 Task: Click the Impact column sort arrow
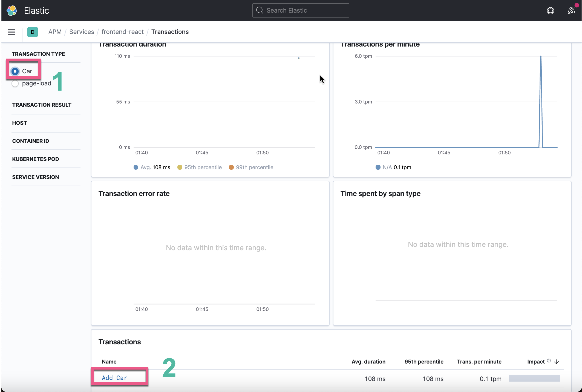(556, 362)
